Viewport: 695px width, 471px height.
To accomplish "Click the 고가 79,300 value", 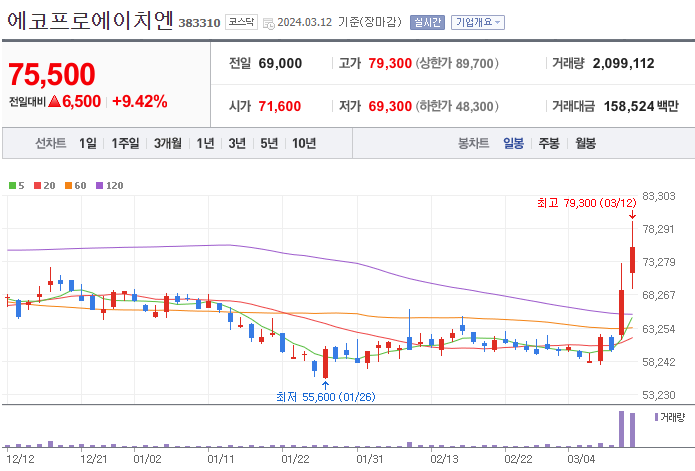I will click(390, 63).
